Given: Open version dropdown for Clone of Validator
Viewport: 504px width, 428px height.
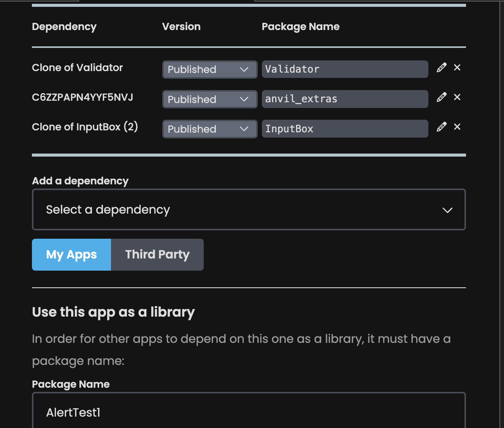Looking at the screenshot, I should pos(209,70).
